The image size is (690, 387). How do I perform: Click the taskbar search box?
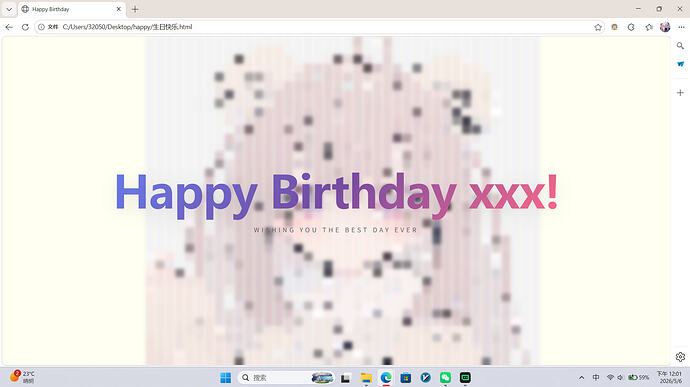(286, 378)
